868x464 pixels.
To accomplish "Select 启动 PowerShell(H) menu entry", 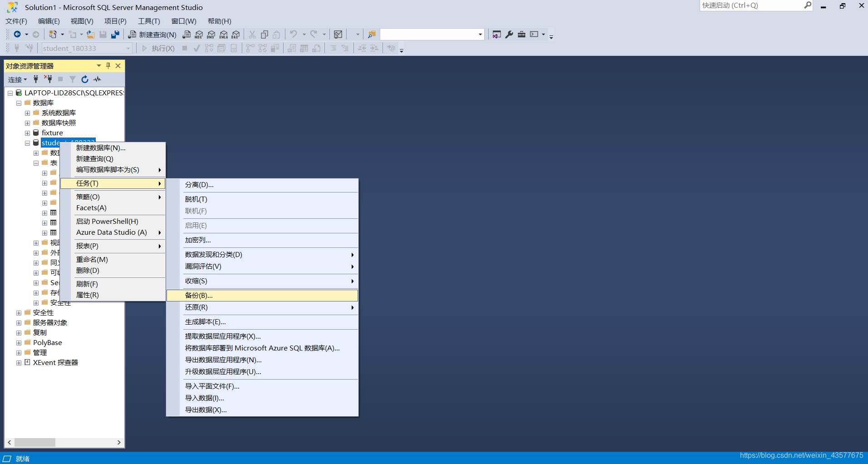I will click(113, 222).
